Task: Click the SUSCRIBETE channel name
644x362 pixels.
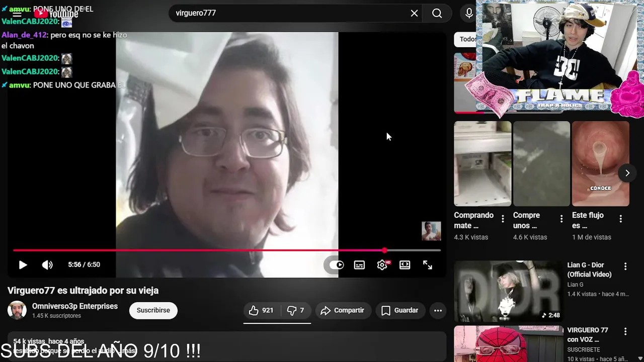Action: click(x=584, y=349)
